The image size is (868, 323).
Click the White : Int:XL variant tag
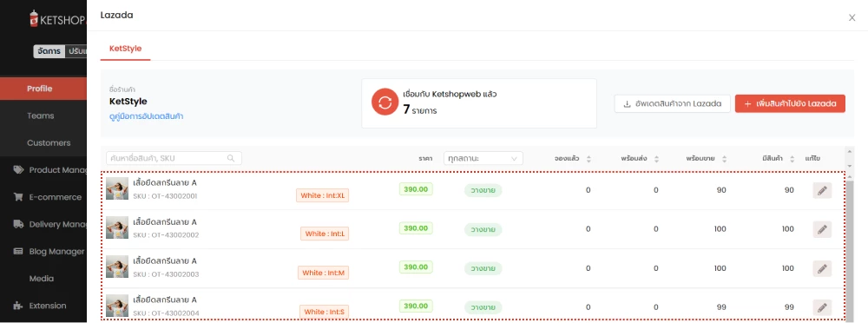point(323,195)
